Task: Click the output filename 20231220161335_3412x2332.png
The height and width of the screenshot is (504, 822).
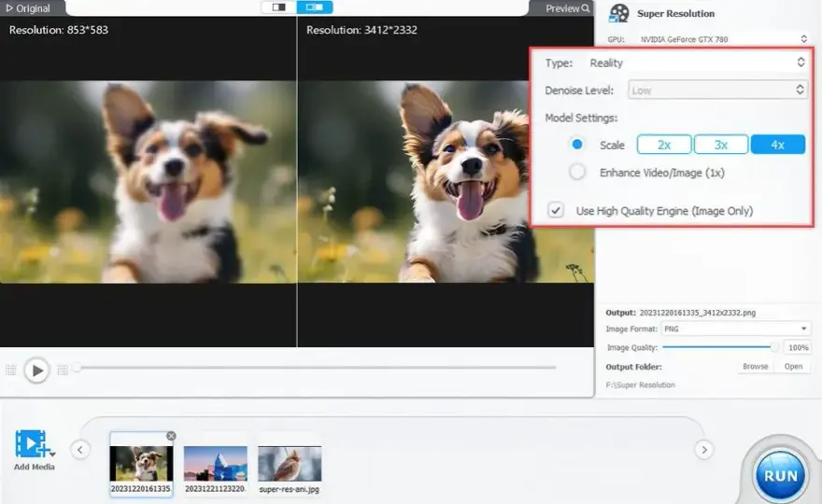Action: coord(697,313)
